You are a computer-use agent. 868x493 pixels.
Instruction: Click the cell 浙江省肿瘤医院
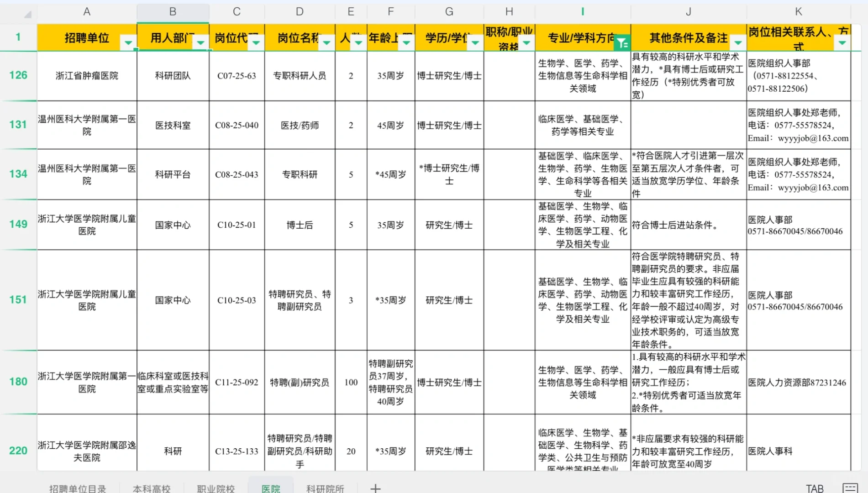click(87, 76)
